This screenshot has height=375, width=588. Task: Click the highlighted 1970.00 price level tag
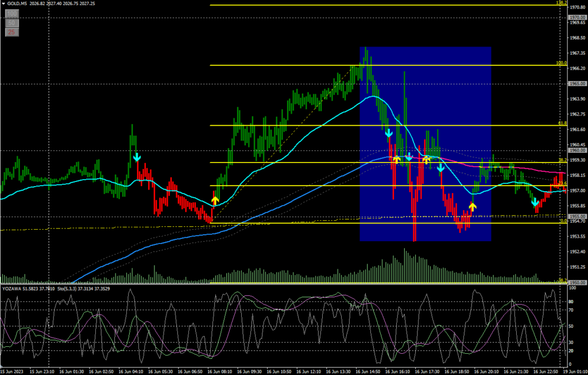click(x=578, y=18)
